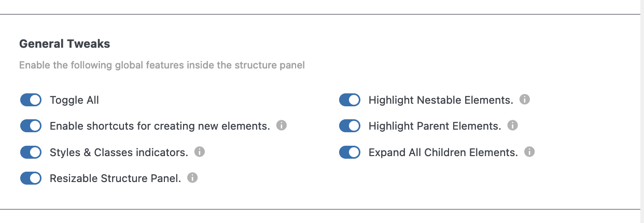Open info icon for Expand All Children Elements

point(529,152)
